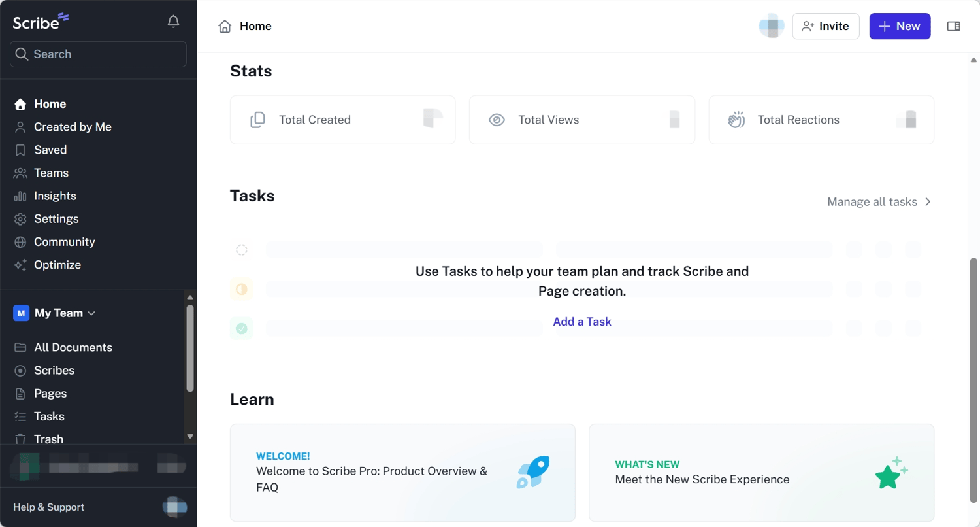Open the Trash section

[49, 439]
